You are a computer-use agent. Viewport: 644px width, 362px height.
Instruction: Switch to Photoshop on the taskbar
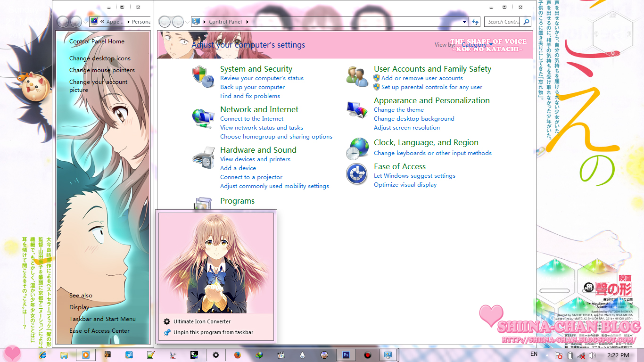click(346, 355)
